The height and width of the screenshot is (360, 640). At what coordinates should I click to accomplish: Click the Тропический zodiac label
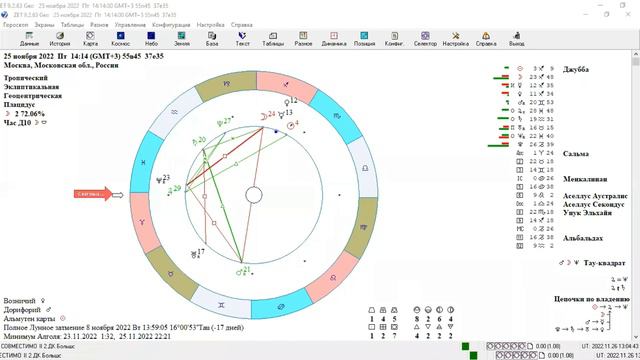point(26,78)
